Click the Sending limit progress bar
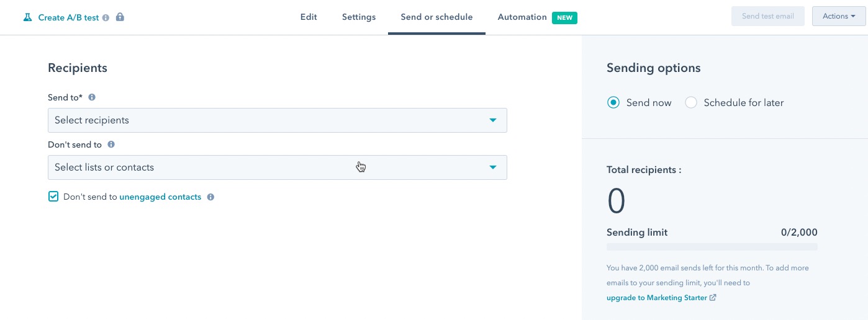868x320 pixels. tap(712, 247)
